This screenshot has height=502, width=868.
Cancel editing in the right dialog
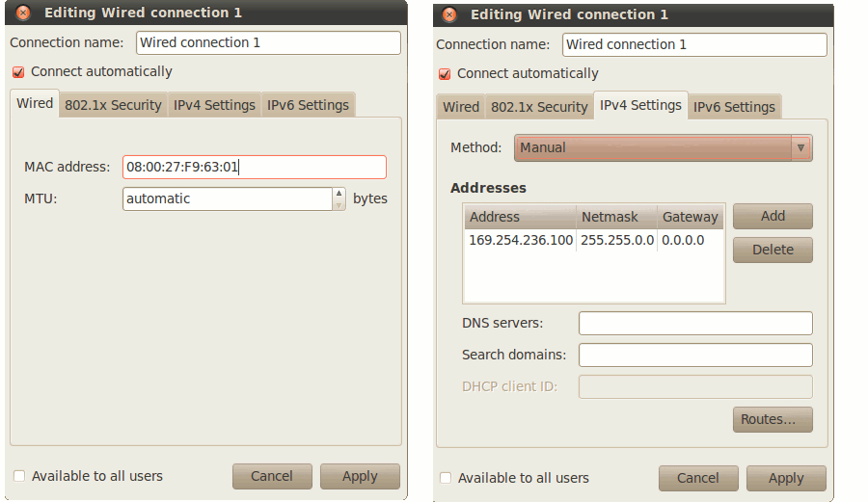click(x=697, y=478)
